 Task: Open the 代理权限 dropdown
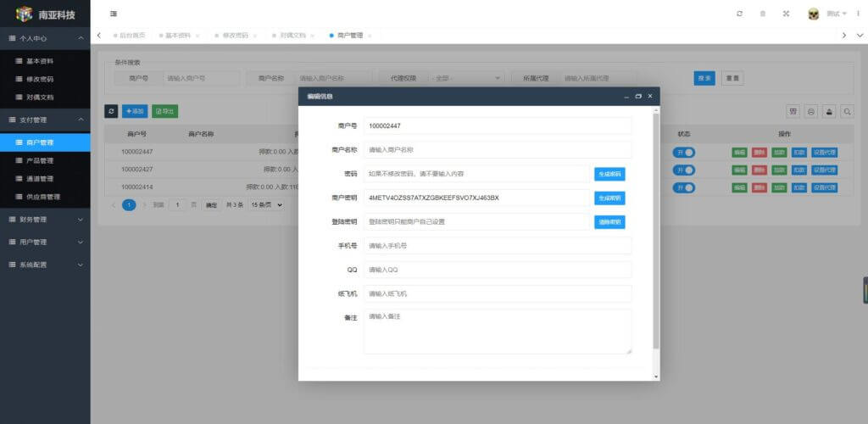tap(465, 79)
